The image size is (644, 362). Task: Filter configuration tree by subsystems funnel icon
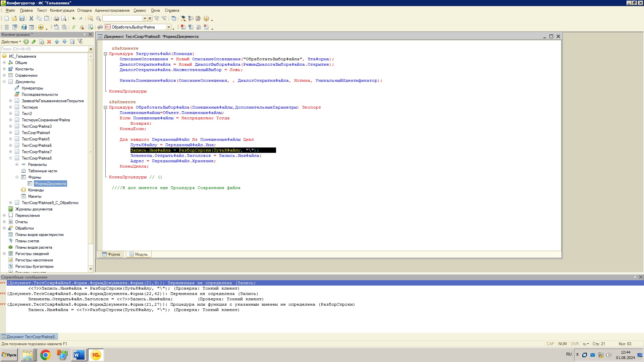click(x=80, y=42)
